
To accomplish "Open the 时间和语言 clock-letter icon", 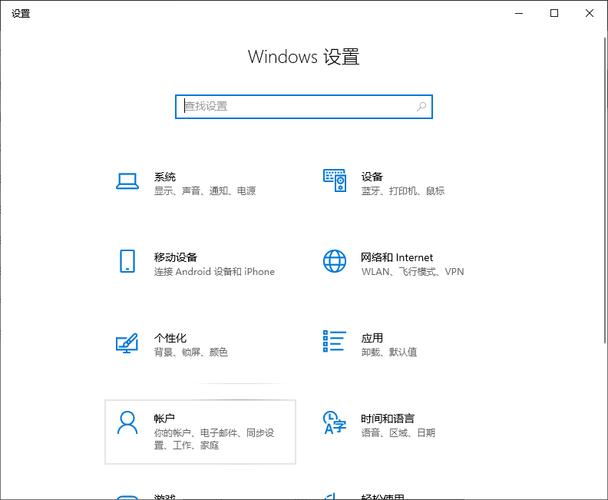I will 334,422.
